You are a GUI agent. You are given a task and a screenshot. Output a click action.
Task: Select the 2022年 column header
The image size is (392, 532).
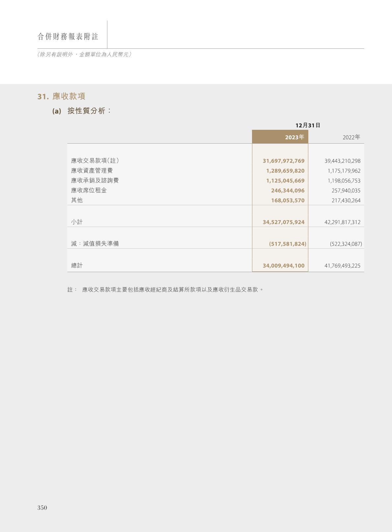coord(351,137)
